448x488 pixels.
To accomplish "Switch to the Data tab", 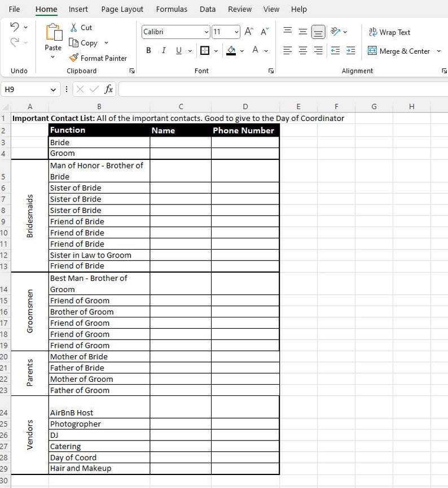I will pos(208,10).
